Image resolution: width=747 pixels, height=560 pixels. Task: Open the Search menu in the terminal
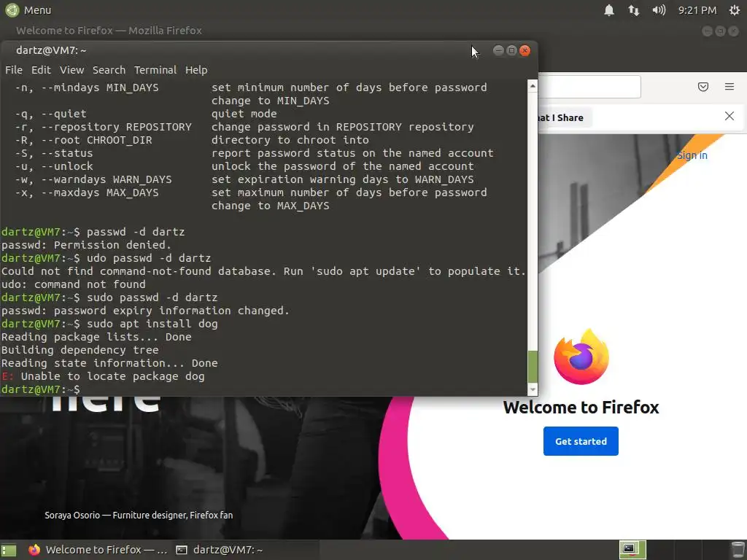click(x=109, y=70)
